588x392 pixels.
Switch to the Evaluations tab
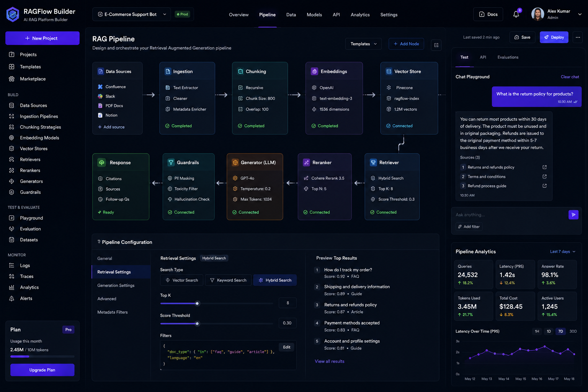pos(508,57)
